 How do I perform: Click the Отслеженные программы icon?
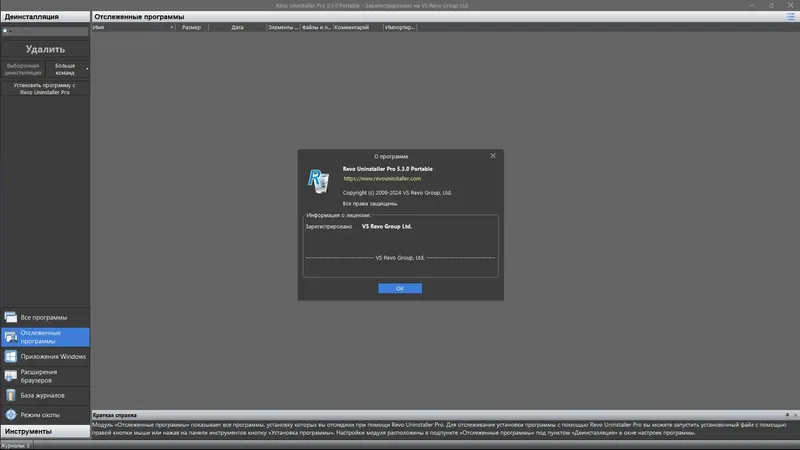pyautogui.click(x=11, y=337)
